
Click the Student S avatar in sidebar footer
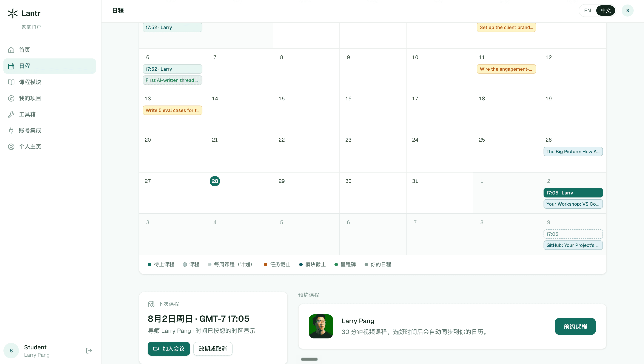[x=11, y=350]
